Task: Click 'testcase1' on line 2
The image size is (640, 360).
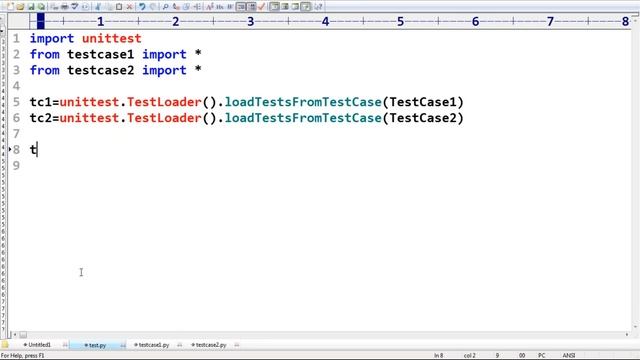Action: (100, 54)
